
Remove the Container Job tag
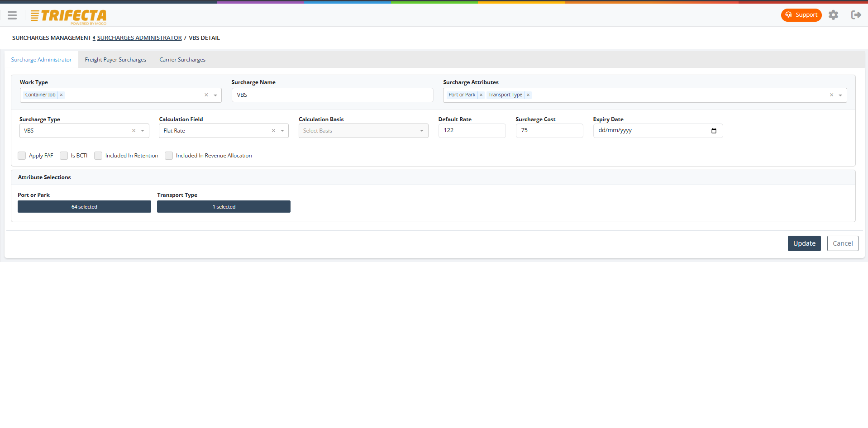(62, 95)
